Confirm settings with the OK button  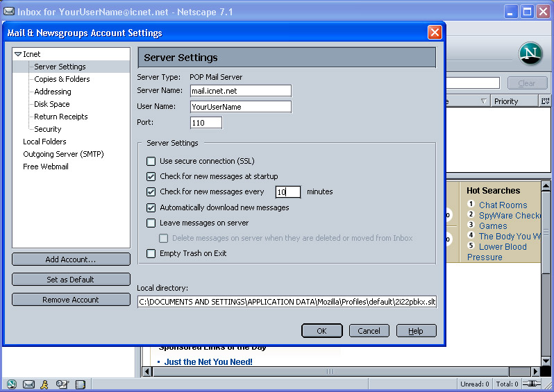322,331
